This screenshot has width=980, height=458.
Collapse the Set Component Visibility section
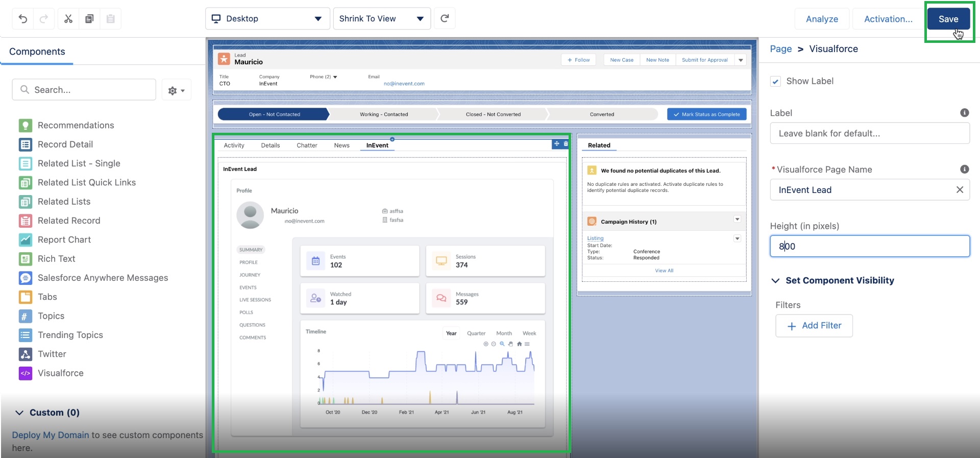pyautogui.click(x=775, y=280)
